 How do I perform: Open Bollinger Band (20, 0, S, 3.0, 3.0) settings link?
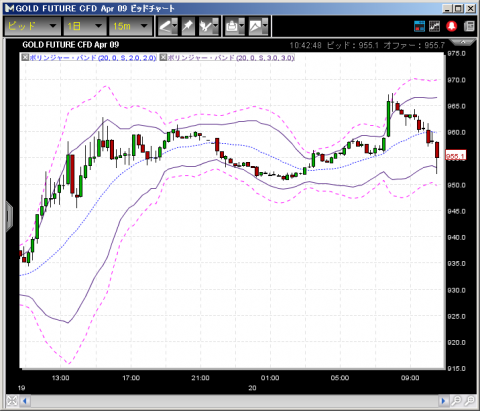coord(231,58)
